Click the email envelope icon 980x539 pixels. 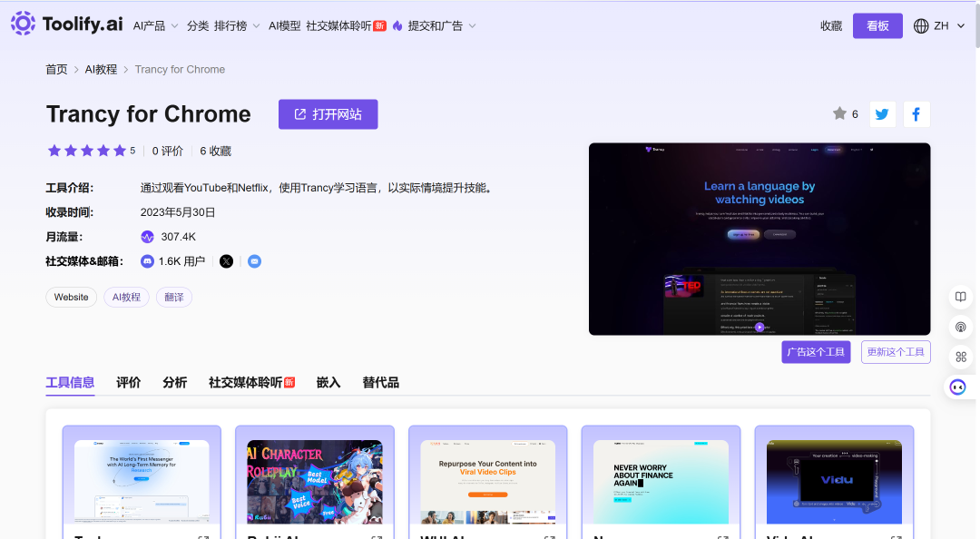tap(254, 261)
